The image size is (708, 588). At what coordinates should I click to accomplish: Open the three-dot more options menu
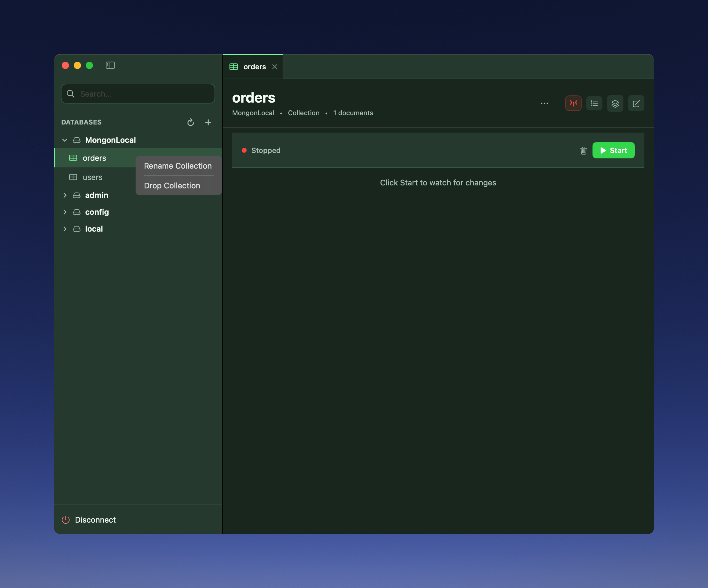544,103
